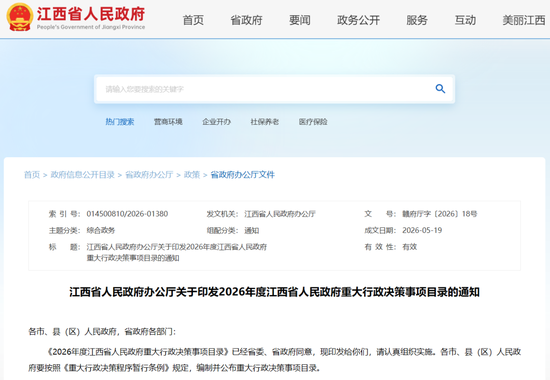Click the 有效 validity value
The height and width of the screenshot is (380, 550).
click(409, 247)
